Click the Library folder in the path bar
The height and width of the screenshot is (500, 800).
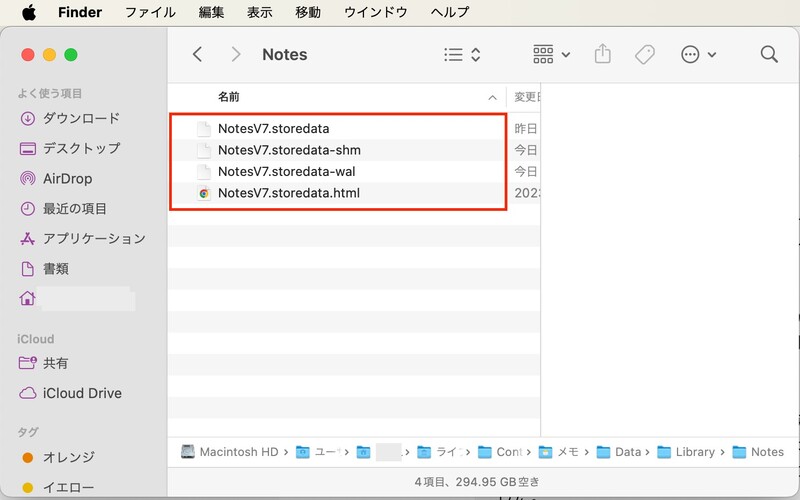point(686,452)
